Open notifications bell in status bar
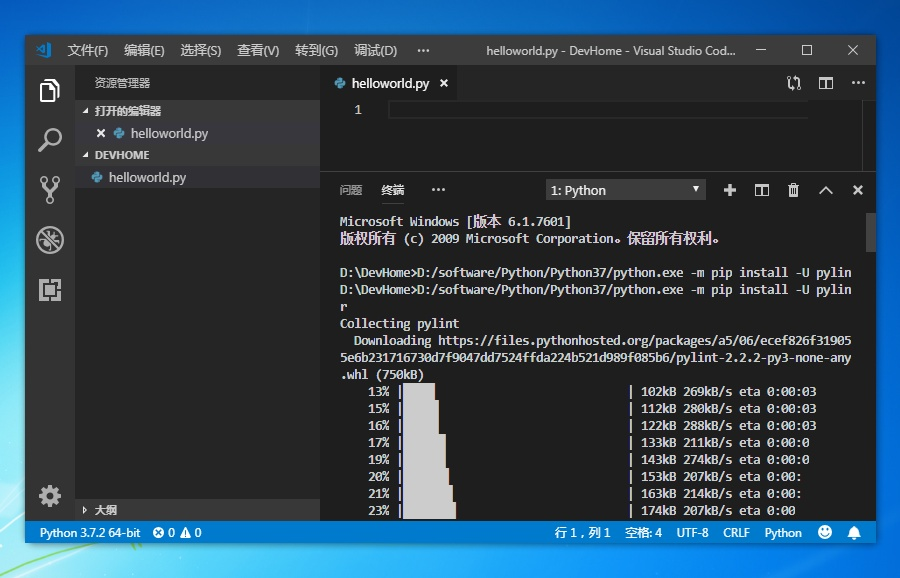 click(854, 533)
